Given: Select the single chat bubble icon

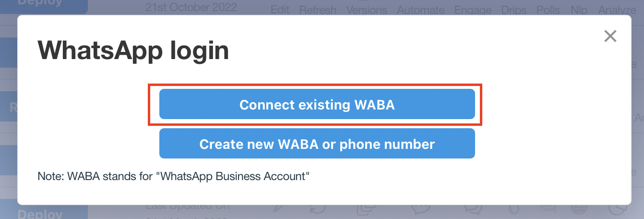Looking at the screenshot, I should (x=420, y=208).
